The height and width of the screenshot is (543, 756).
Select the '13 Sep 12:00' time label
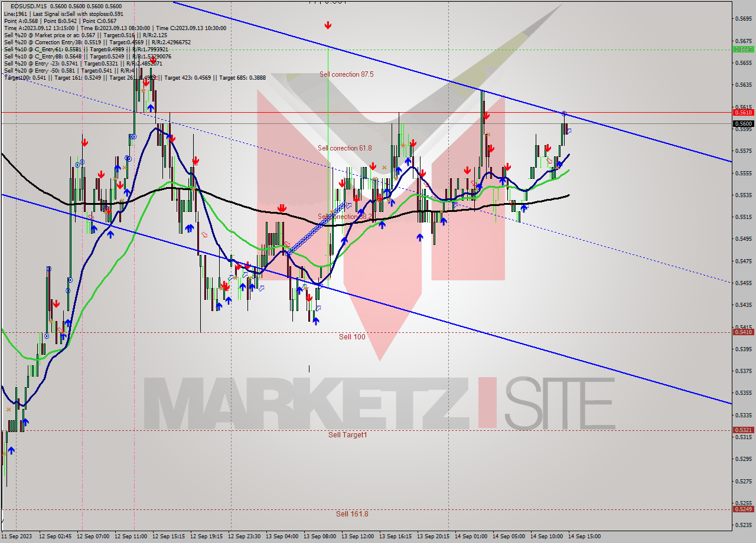357,537
